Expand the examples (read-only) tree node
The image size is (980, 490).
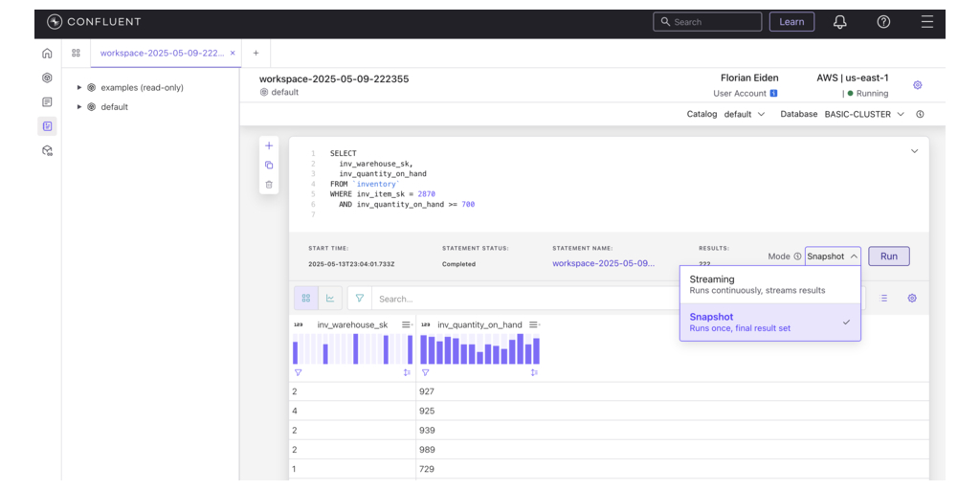point(79,88)
